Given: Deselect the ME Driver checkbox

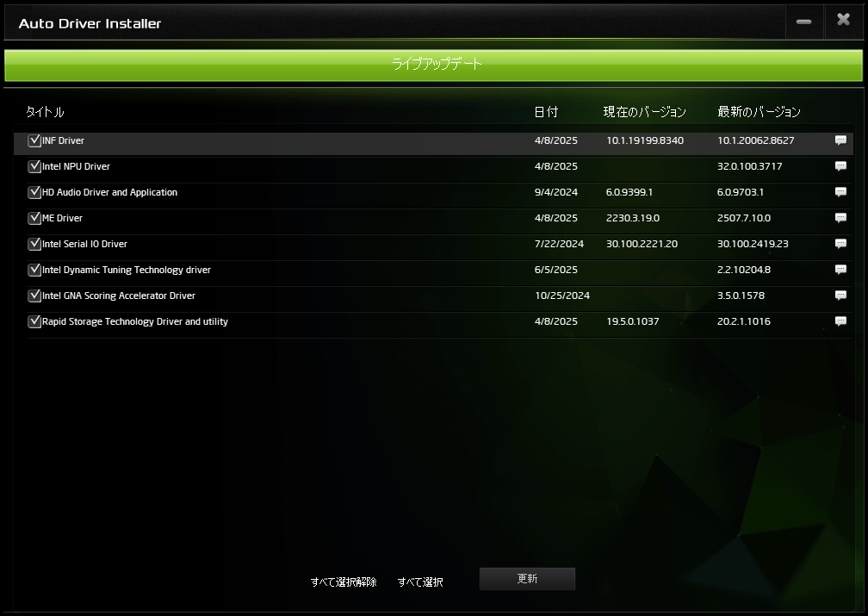Looking at the screenshot, I should coord(34,218).
